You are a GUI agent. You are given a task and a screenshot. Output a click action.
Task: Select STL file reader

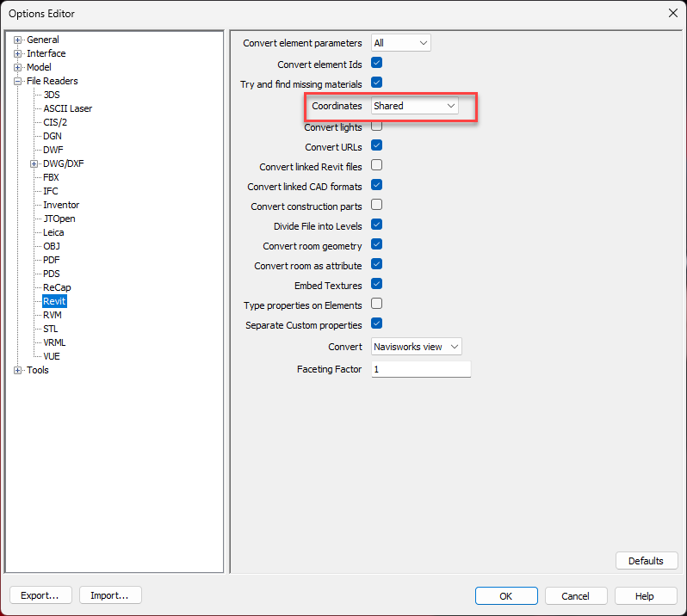pos(51,330)
